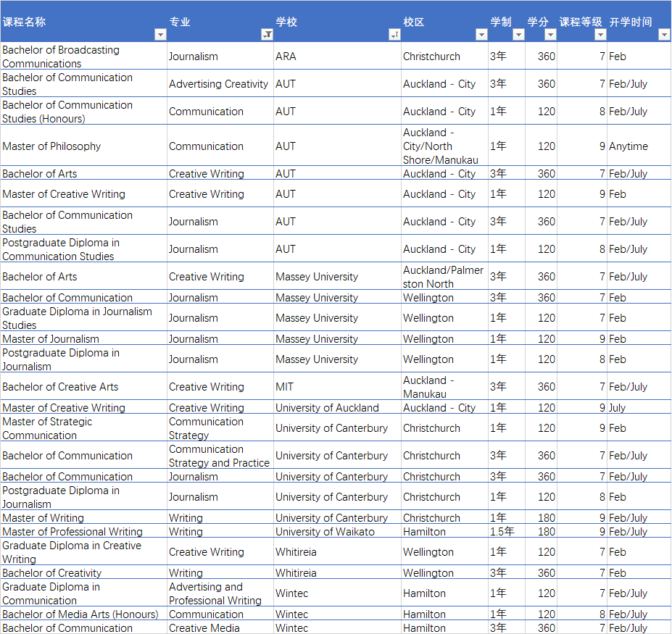Click the University of Waikato cell
The image size is (672, 634).
click(x=337, y=532)
